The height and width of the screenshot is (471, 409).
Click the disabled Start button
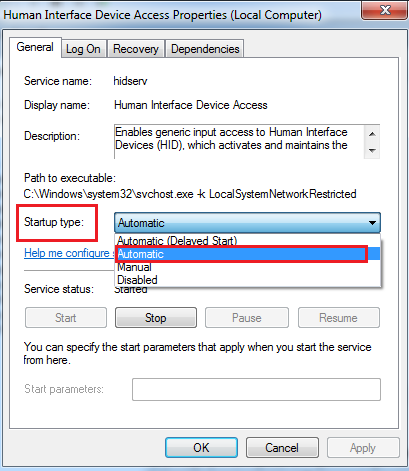coord(66,318)
